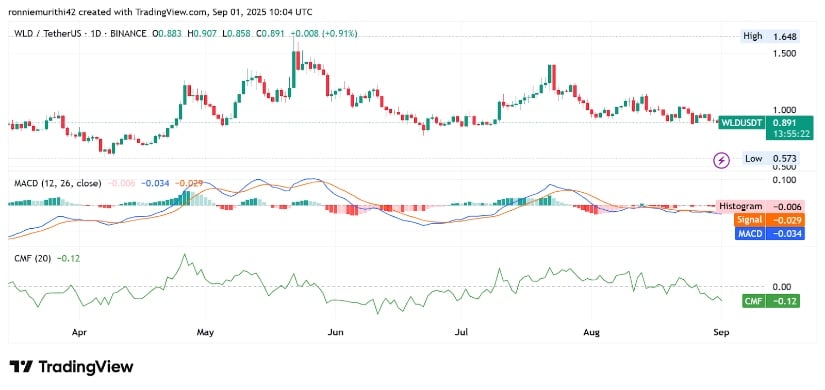The height and width of the screenshot is (390, 825).
Task: Select the High 1.648 price marker
Action: [x=769, y=36]
